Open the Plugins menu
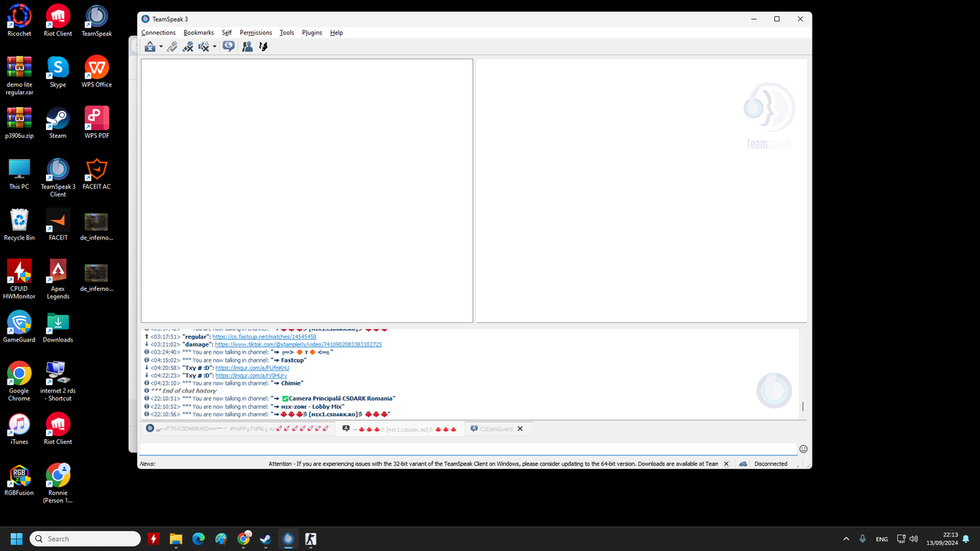Screen dimensions: 980x551 (x=312, y=33)
